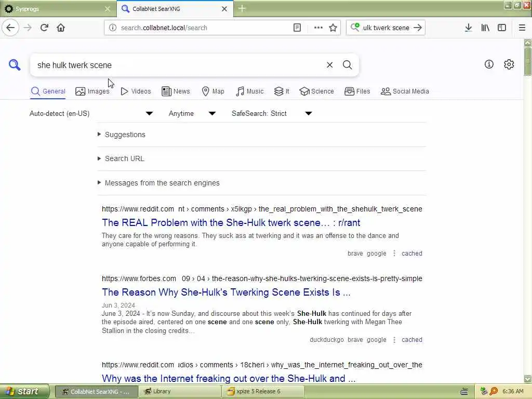Go back to the previous page

tap(10, 28)
